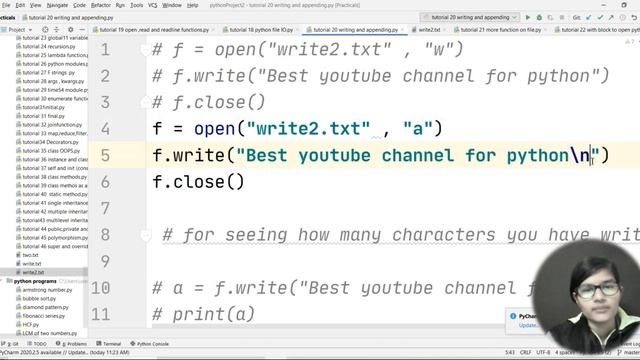Open the Navigate menu
Image resolution: width=640 pixels, height=360 pixels.
57,5
